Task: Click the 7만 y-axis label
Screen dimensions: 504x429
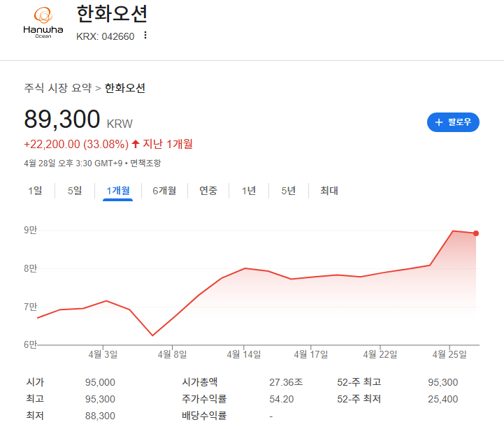Action: [x=31, y=307]
